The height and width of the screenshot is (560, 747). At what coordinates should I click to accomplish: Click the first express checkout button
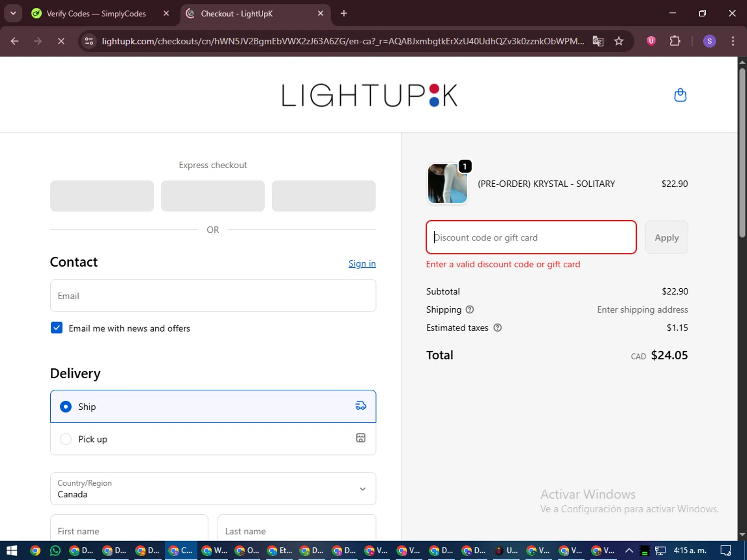point(102,196)
